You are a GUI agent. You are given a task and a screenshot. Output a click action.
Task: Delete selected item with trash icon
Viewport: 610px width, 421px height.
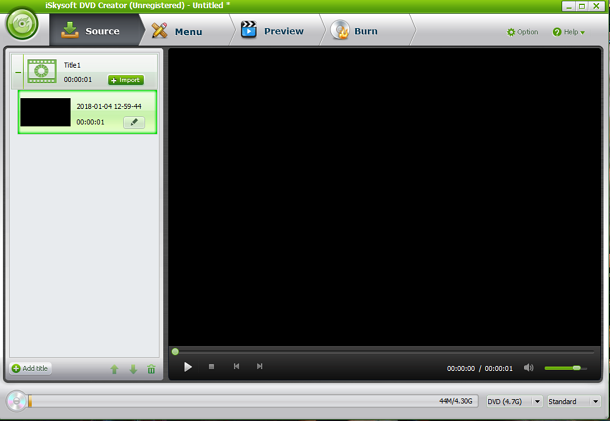click(151, 369)
